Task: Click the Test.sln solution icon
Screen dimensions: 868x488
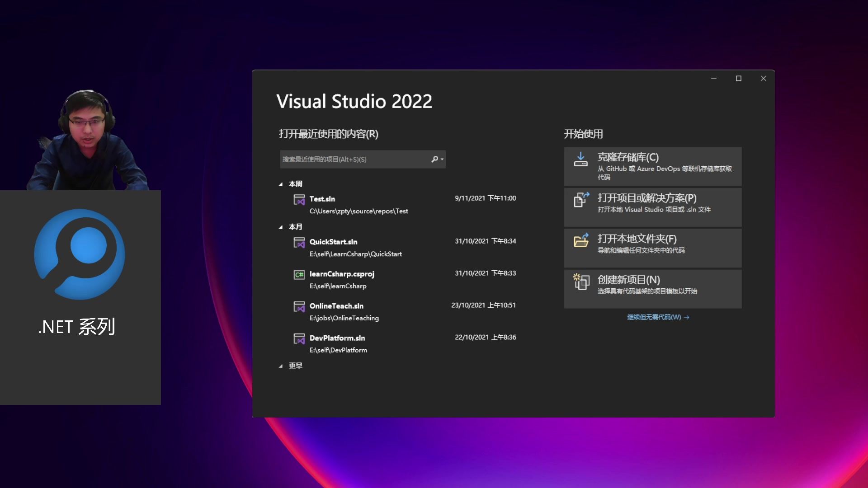Action: tap(299, 199)
